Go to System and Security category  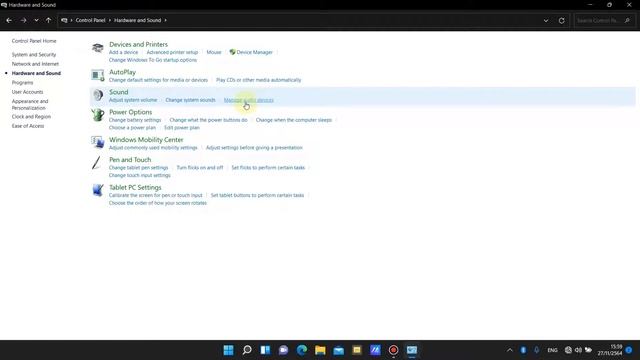[x=34, y=54]
